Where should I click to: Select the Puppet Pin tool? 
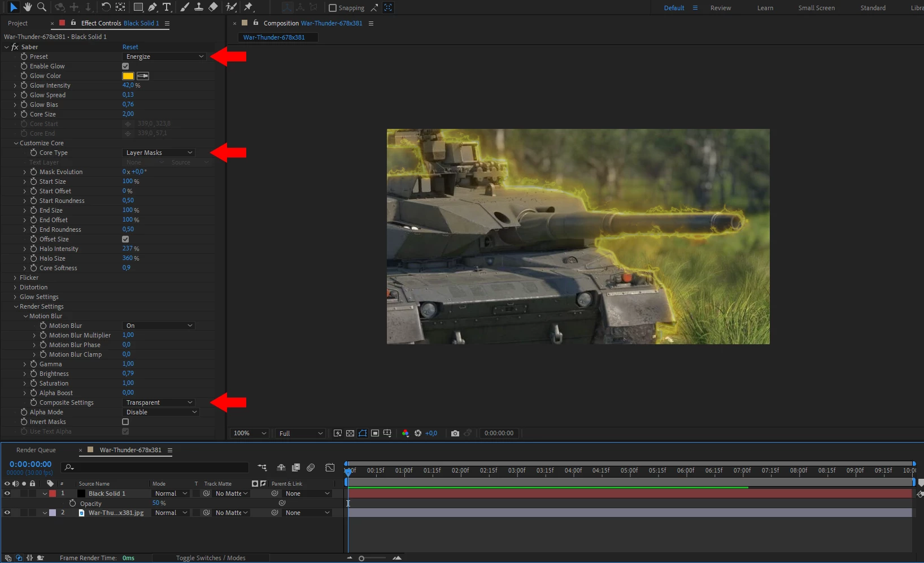click(248, 7)
